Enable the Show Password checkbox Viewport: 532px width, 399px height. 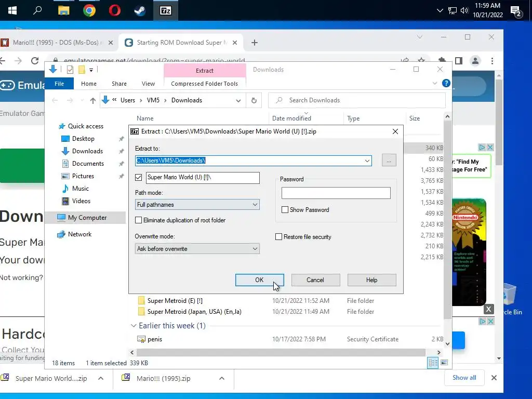pos(285,210)
